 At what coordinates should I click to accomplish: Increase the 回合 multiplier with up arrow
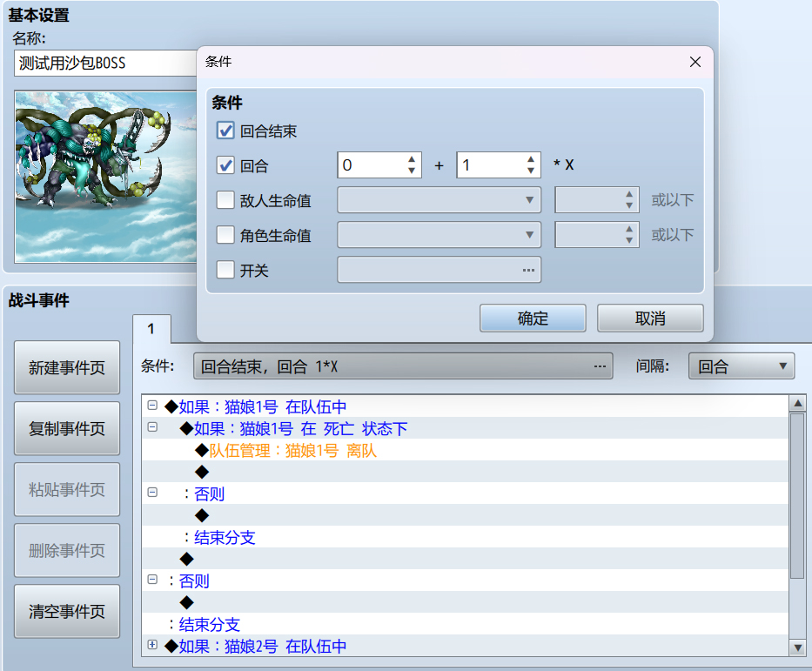[531, 159]
